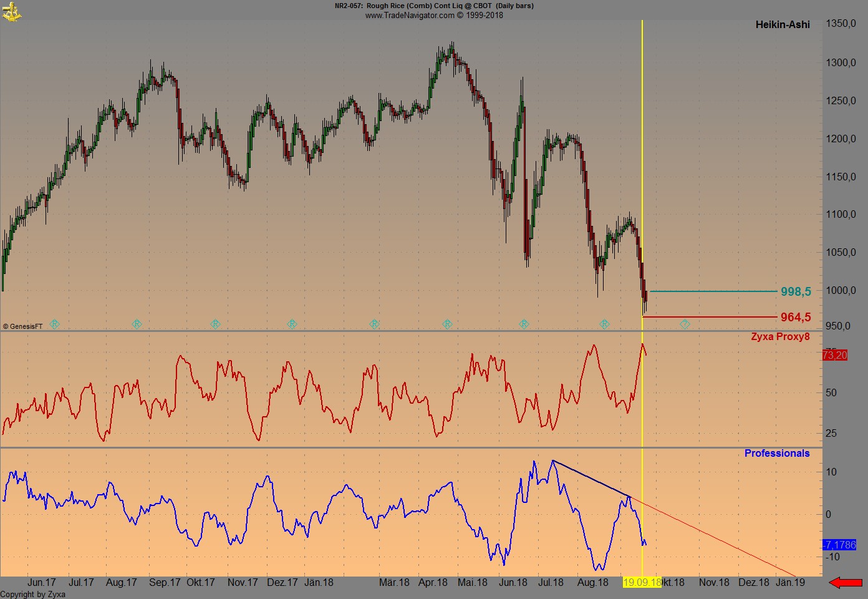This screenshot has width=868, height=599.
Task: Open the www.TradeNavigator.com link
Action: coord(409,15)
